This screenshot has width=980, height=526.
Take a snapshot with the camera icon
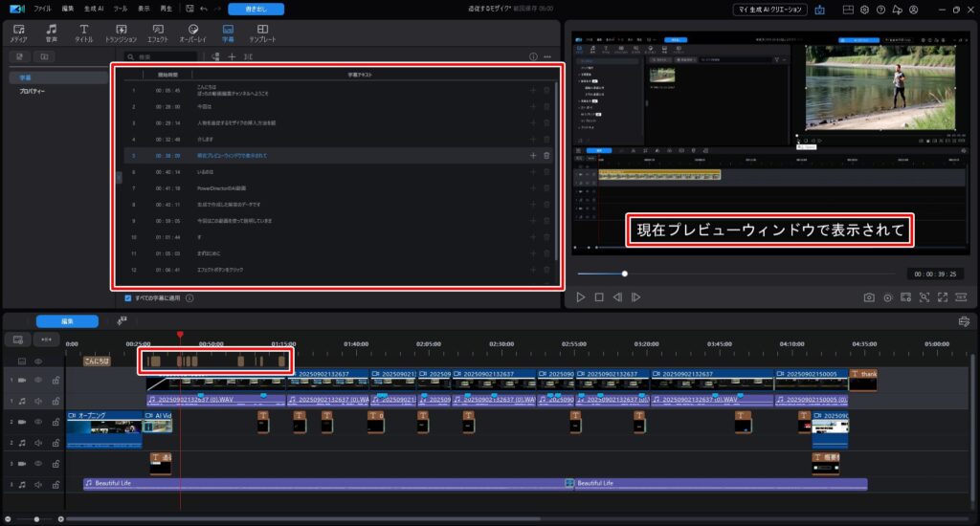[869, 297]
